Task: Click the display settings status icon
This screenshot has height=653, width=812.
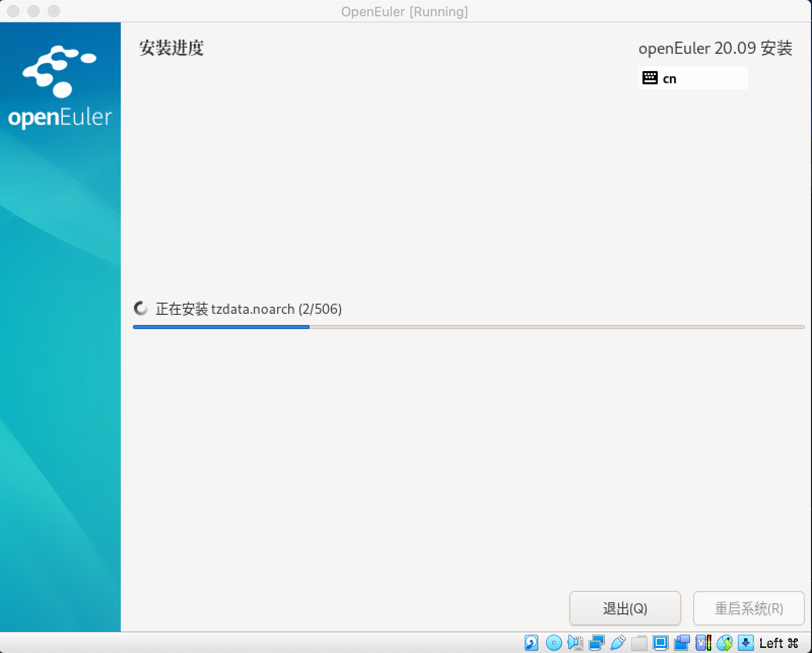Action: pos(660,643)
